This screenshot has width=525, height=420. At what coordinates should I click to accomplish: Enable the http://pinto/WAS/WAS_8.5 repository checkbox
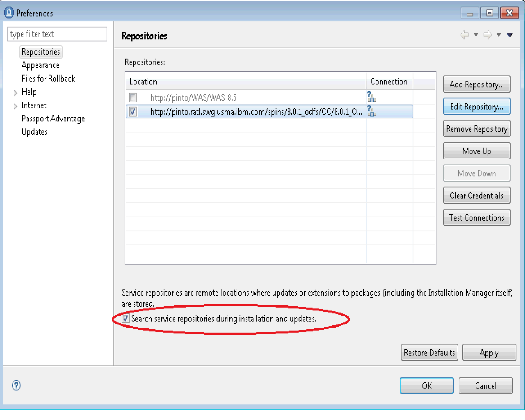click(133, 98)
